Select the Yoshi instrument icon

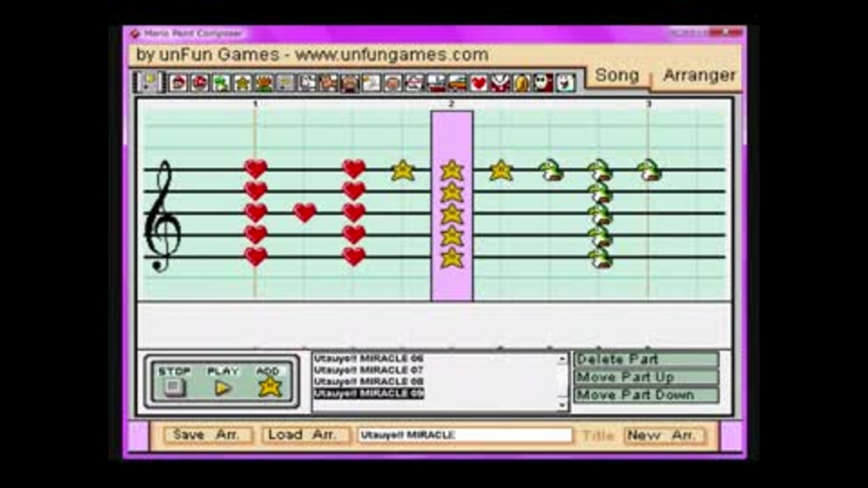tap(221, 83)
